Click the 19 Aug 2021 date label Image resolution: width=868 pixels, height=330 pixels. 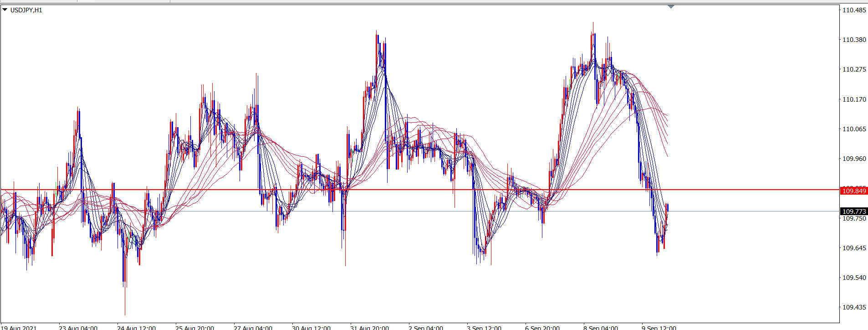coord(19,327)
